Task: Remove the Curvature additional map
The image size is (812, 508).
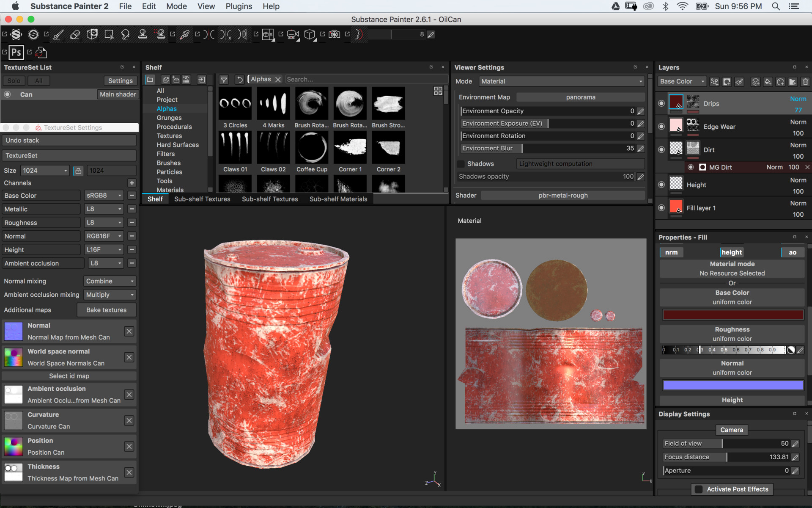Action: [x=129, y=421]
